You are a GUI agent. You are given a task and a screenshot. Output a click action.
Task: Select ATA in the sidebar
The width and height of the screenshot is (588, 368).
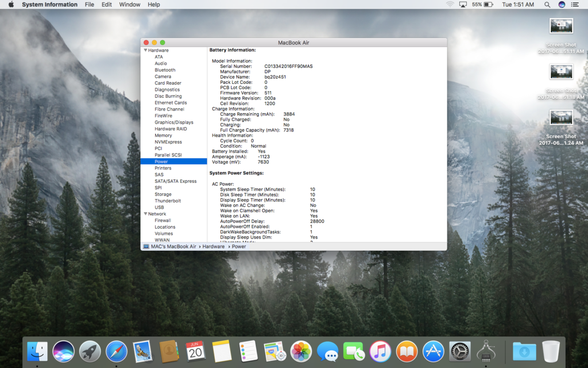tap(158, 57)
